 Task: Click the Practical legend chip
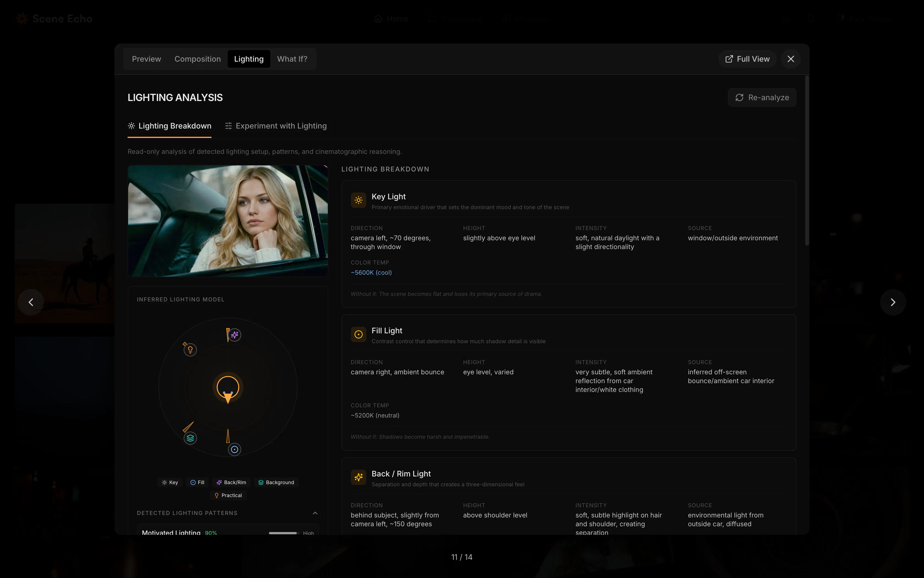coord(228,495)
